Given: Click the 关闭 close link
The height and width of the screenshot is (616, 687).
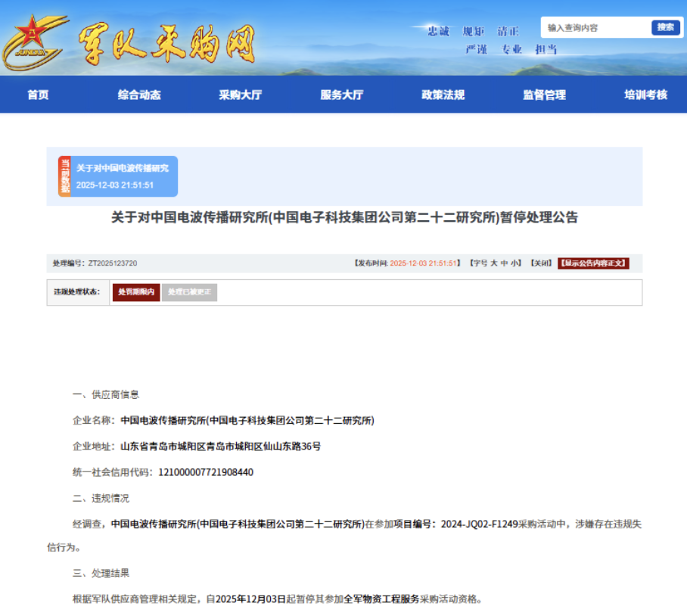Looking at the screenshot, I should (540, 263).
